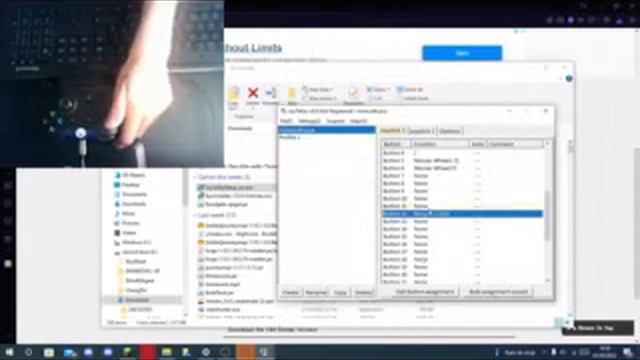
Task: Select the Button 6 row in assignment list
Action: [462, 168]
